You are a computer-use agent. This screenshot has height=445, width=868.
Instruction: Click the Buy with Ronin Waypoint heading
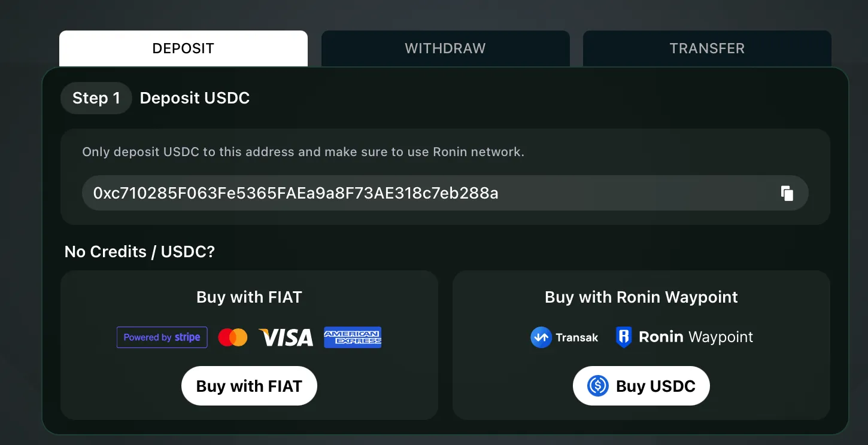641,297
